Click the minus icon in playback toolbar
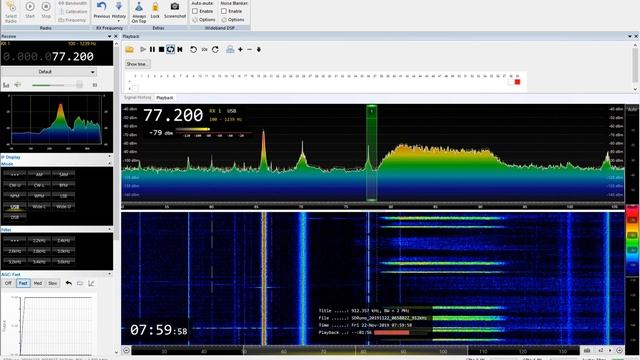 [249, 49]
